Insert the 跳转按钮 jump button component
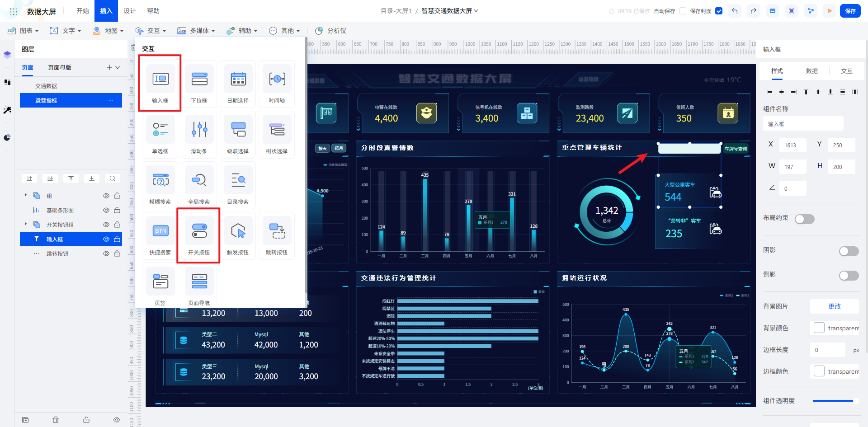The width and height of the screenshot is (868, 427). point(277,235)
